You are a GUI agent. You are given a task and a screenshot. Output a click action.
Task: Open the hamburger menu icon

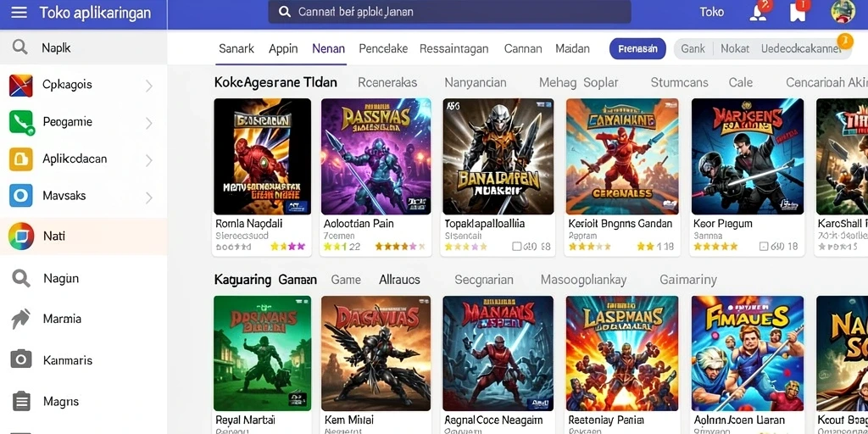tap(19, 12)
